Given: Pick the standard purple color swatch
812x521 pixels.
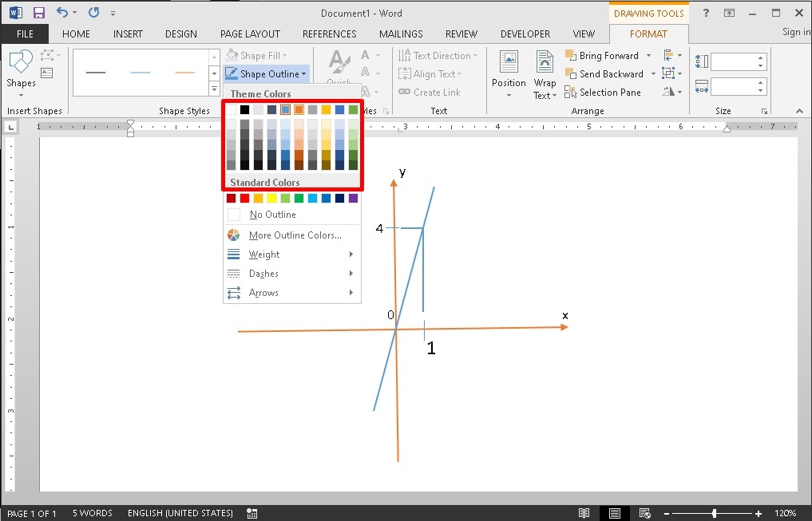Looking at the screenshot, I should tap(353, 198).
